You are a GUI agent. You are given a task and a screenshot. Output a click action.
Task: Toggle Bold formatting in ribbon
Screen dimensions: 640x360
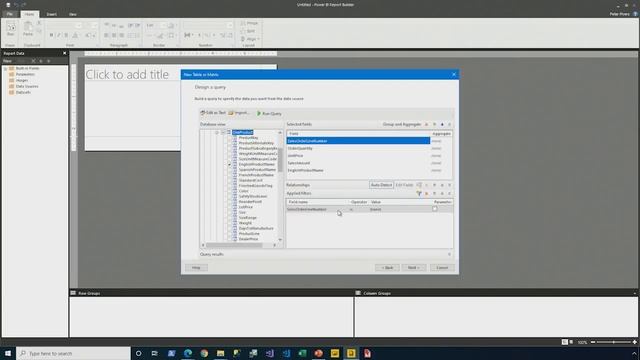point(51,36)
